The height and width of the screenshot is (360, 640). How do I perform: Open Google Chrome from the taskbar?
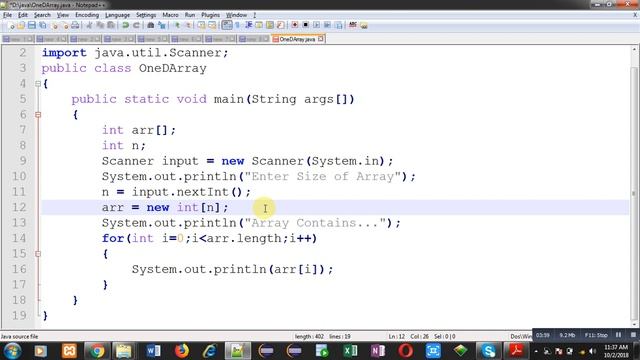pos(97,351)
